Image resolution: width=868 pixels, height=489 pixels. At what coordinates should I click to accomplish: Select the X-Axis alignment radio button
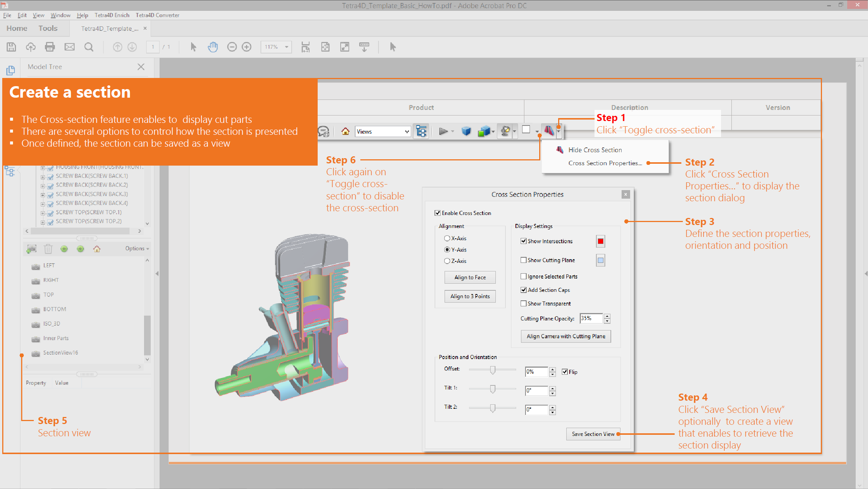click(447, 238)
